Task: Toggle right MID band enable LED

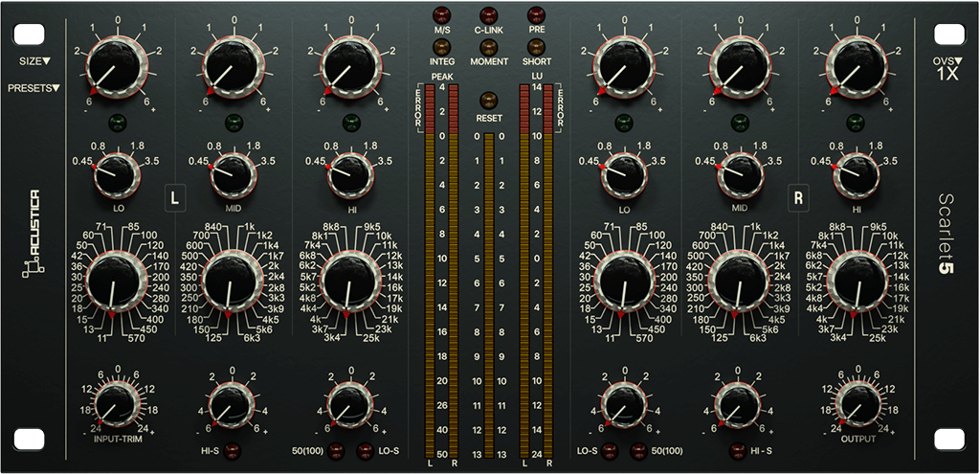Action: click(740, 122)
